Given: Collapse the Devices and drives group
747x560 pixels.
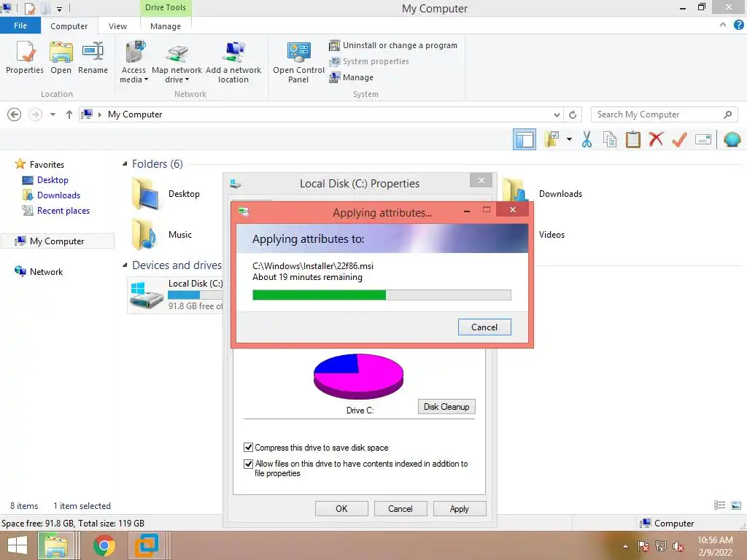Looking at the screenshot, I should 125,265.
